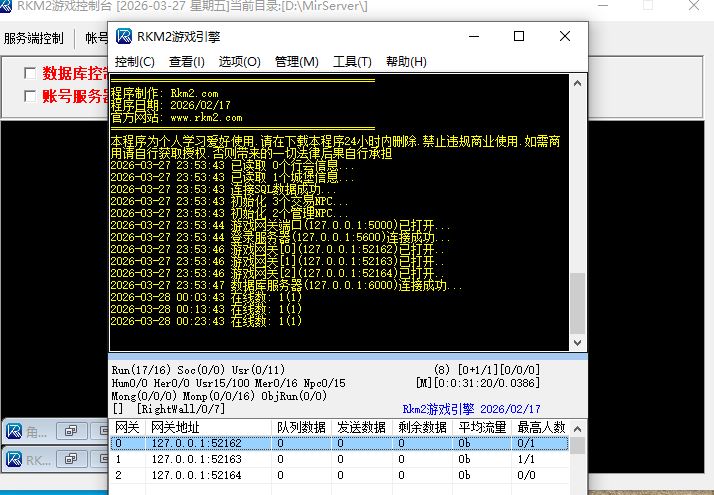The width and height of the screenshot is (714, 495).
Task: Minimize the RKM2游戏引擎 window
Action: 474,37
